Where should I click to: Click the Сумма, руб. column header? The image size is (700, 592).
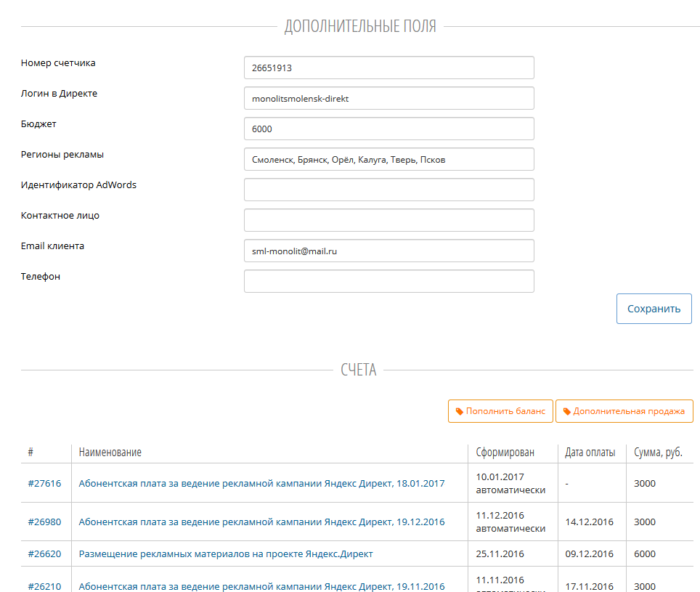click(658, 453)
